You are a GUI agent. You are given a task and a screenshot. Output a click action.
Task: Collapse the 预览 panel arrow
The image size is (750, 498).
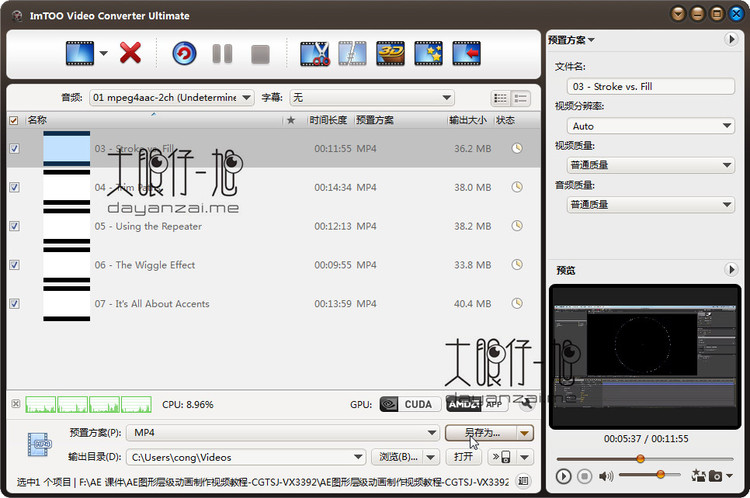coord(731,270)
